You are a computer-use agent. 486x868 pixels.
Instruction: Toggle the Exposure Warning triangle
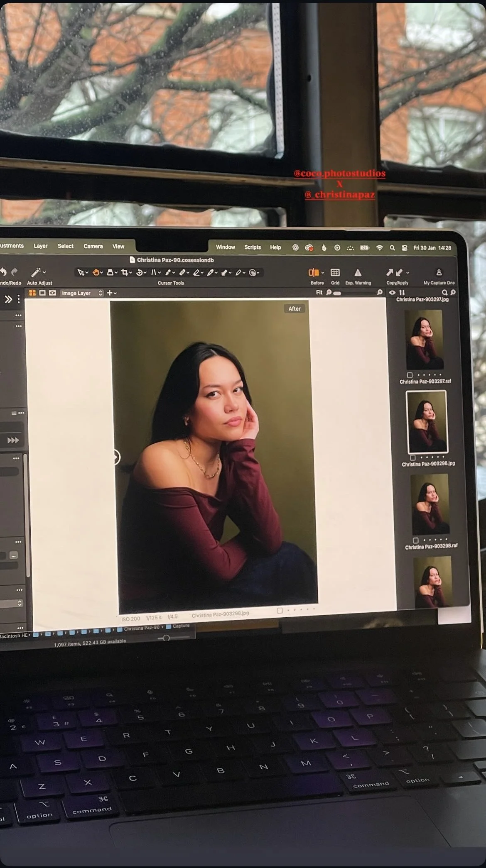point(358,273)
